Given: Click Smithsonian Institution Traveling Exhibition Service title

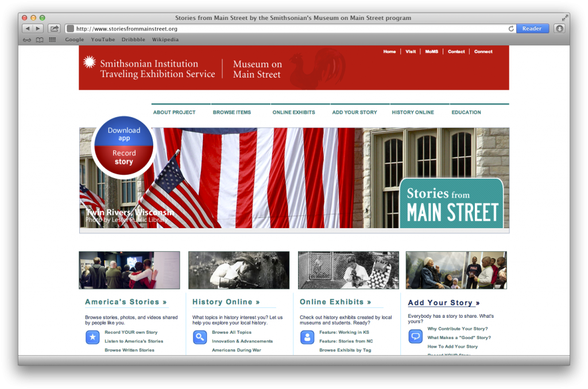Looking at the screenshot, I should pyautogui.click(x=157, y=68).
